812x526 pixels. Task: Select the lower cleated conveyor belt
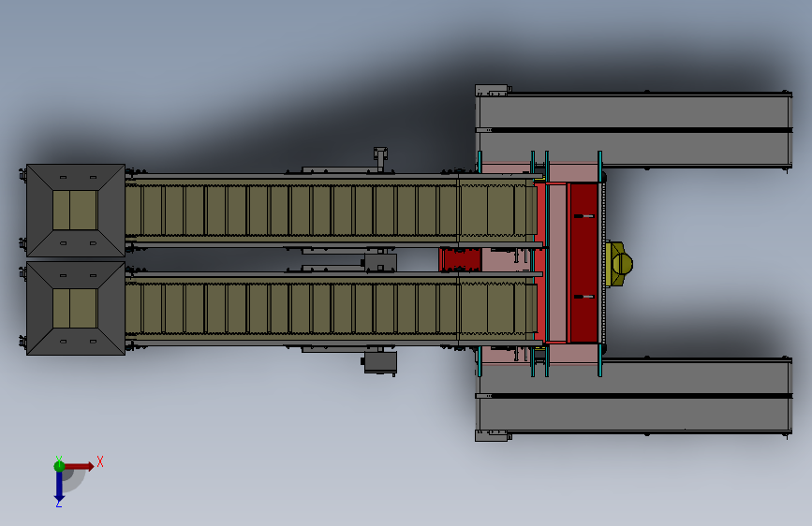(332, 308)
